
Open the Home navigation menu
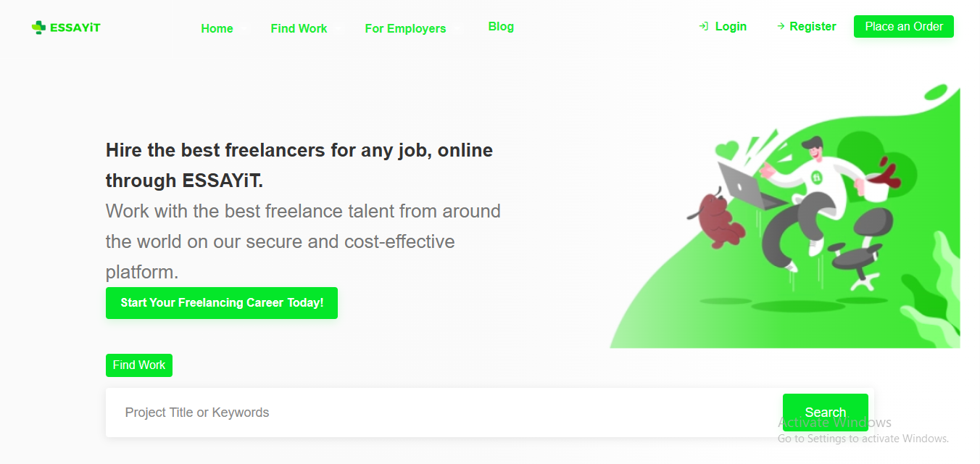pyautogui.click(x=217, y=29)
